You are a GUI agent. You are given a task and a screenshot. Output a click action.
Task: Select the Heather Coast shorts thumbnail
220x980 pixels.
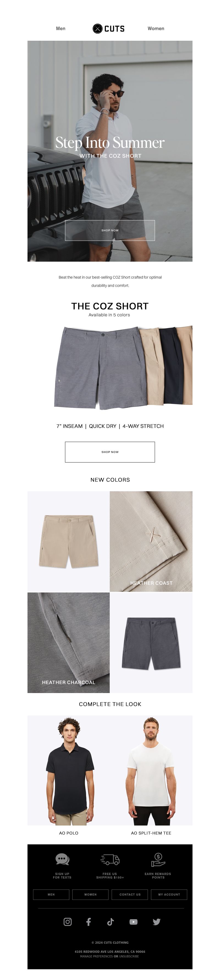69,541
